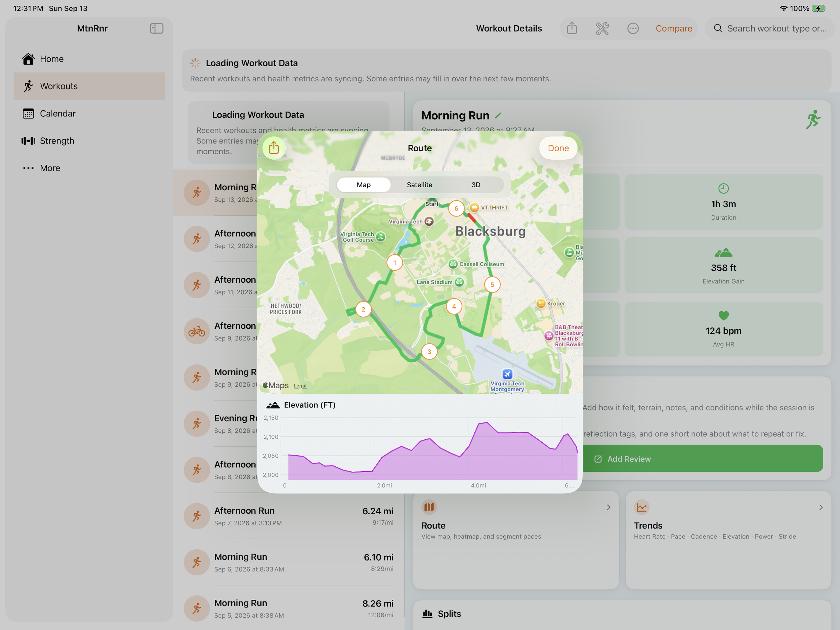The height and width of the screenshot is (630, 840).
Task: Tap the Virginia Tech Golf Course pin
Action: [x=381, y=237]
